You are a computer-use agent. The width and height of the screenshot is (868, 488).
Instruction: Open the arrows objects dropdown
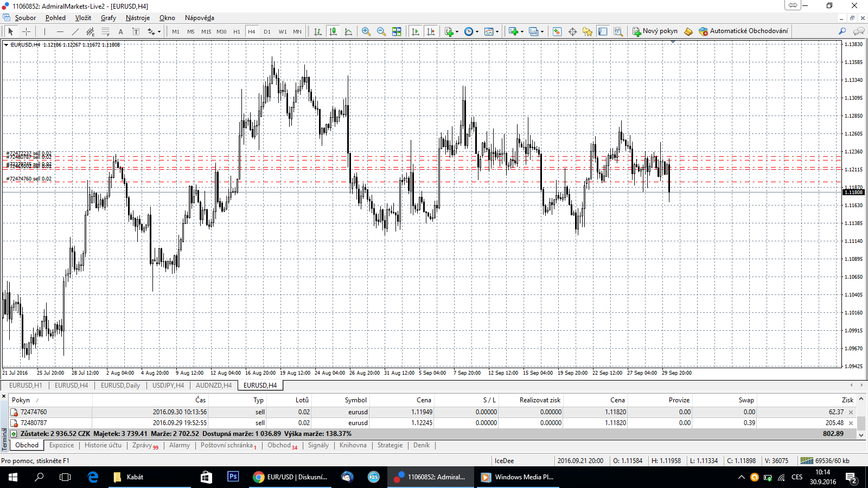point(154,31)
